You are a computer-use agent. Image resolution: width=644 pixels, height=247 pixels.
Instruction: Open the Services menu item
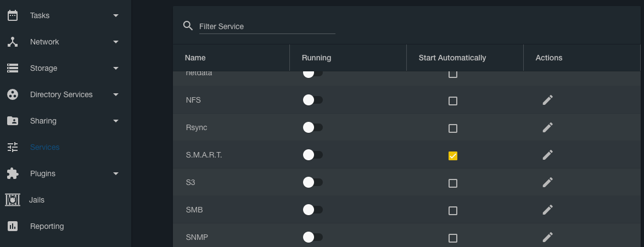click(44, 147)
